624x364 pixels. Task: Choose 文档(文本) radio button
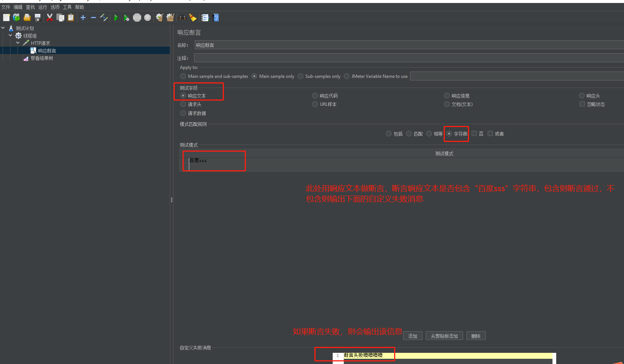(x=447, y=104)
